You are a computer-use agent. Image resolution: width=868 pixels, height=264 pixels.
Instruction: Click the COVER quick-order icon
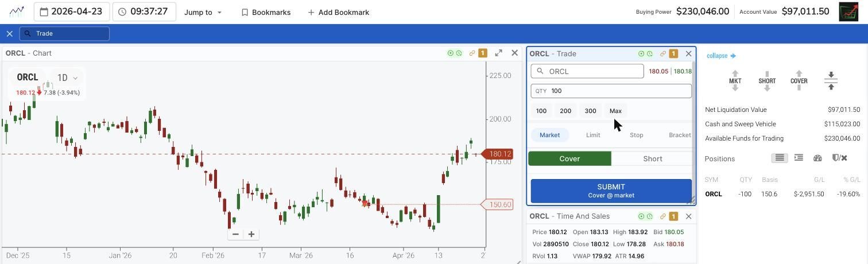click(x=799, y=81)
